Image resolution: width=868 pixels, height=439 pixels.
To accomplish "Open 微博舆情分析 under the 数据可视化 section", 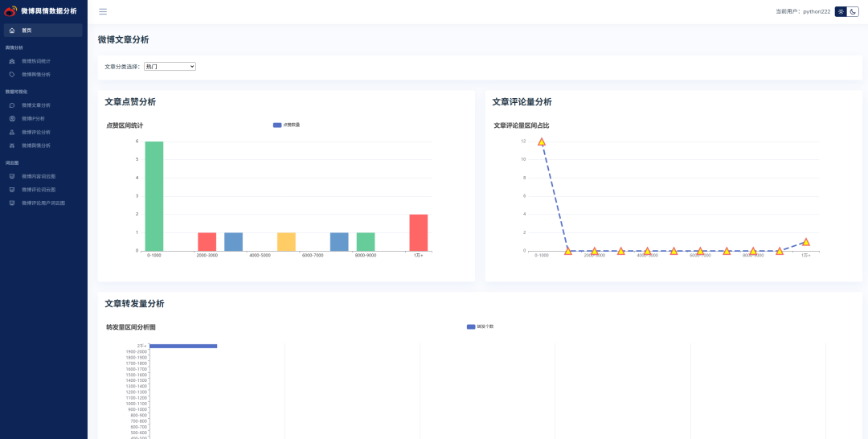I will (36, 146).
